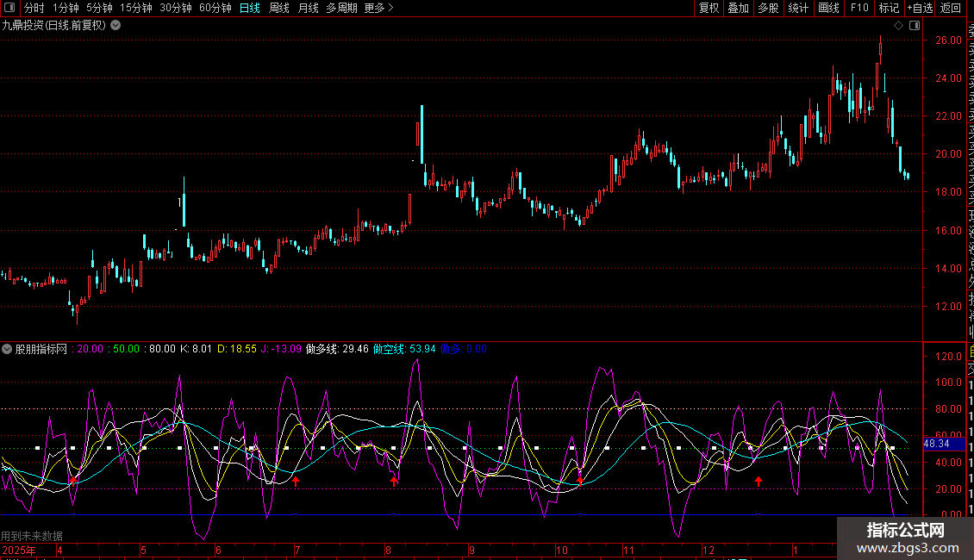The width and height of the screenshot is (974, 560).
Task: Select the 分时 intraday view
Action: click(x=34, y=8)
